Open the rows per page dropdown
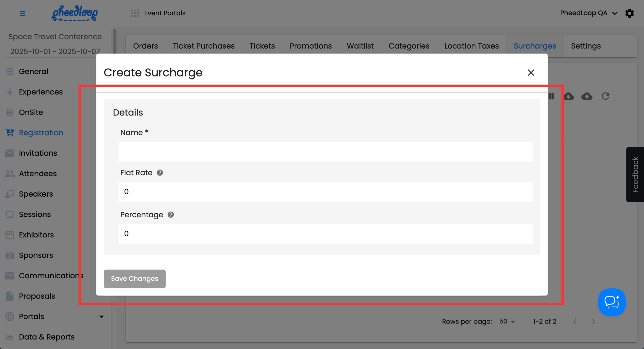This screenshot has width=644, height=349. 507,322
